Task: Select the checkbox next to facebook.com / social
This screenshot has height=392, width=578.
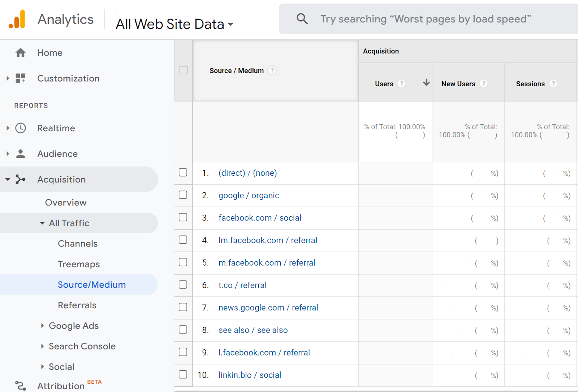Action: (183, 217)
